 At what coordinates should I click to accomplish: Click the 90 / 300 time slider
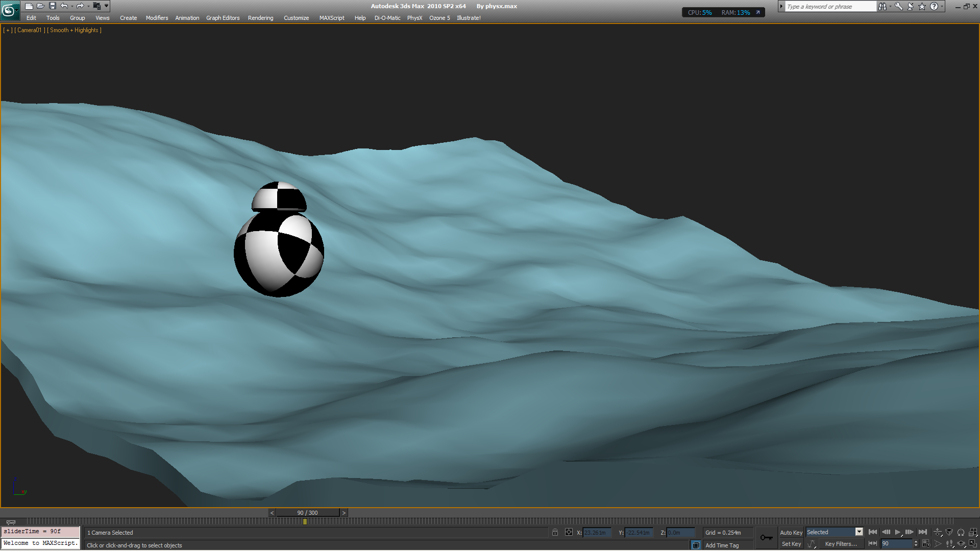click(x=307, y=513)
